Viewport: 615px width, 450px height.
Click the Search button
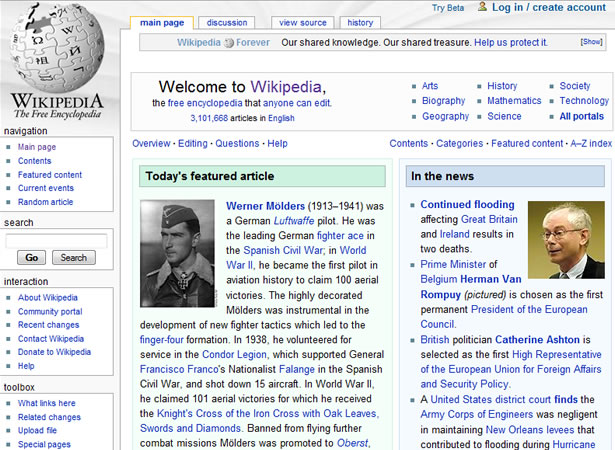click(73, 258)
